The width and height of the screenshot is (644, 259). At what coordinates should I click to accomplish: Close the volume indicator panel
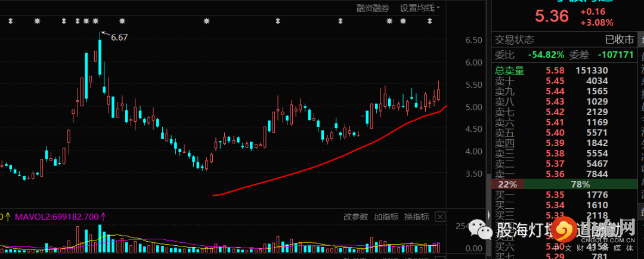click(440, 217)
